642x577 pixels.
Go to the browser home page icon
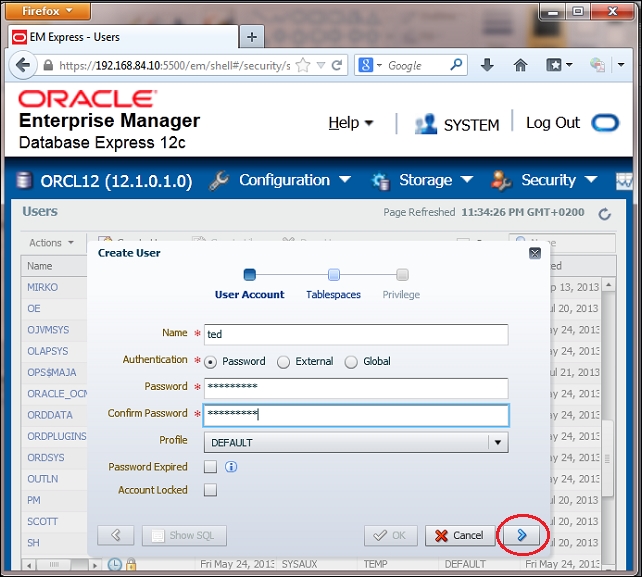click(520, 65)
